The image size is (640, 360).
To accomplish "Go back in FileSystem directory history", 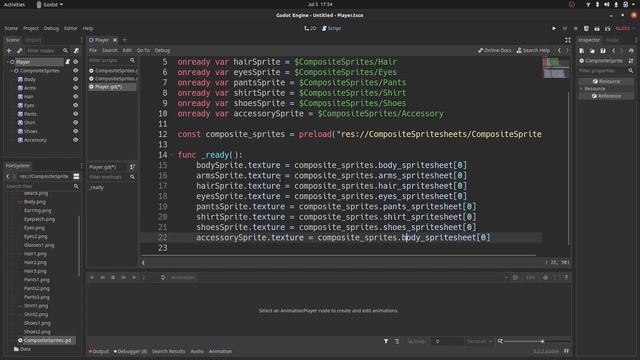I will pyautogui.click(x=8, y=176).
